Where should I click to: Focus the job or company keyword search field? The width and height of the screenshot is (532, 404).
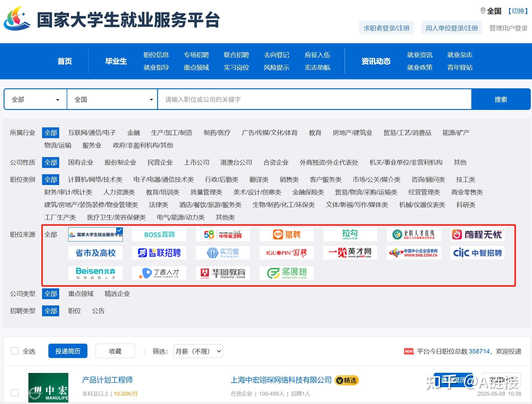[x=315, y=99]
